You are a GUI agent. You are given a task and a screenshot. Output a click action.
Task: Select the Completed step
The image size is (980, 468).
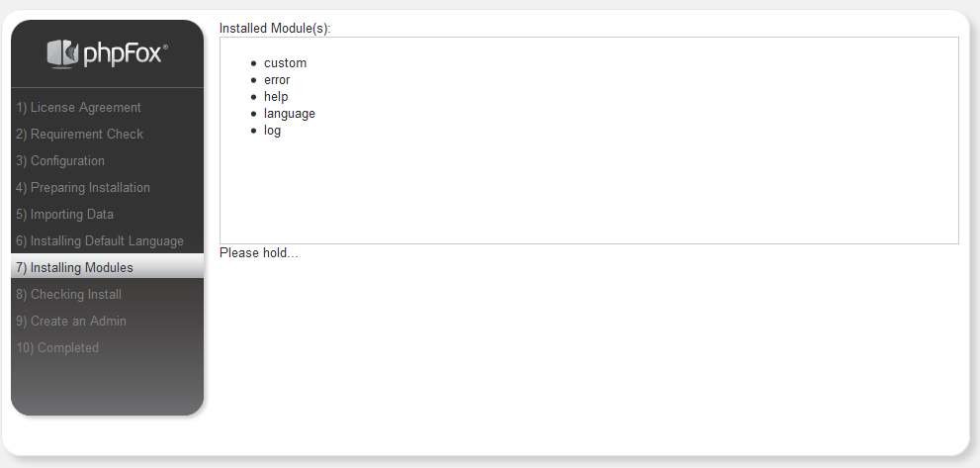coord(57,348)
